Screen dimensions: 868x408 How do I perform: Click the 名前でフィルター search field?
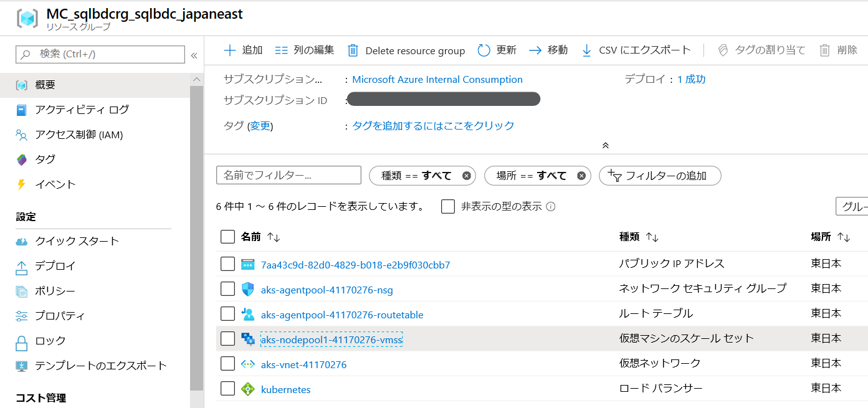[x=288, y=175]
